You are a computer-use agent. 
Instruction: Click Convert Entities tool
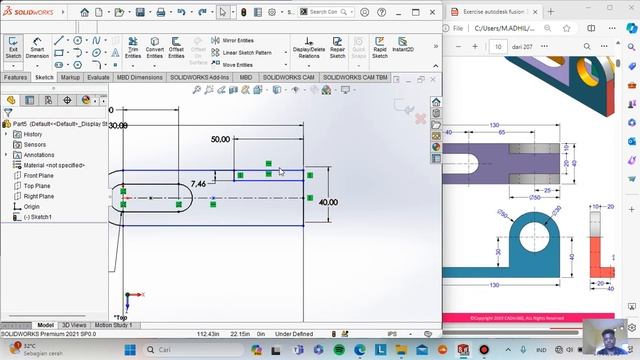[155, 48]
